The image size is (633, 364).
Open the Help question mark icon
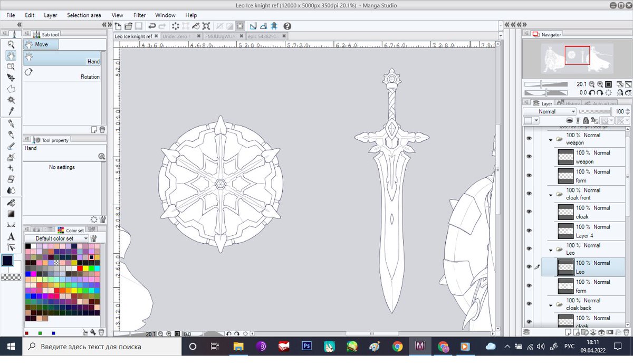287,26
